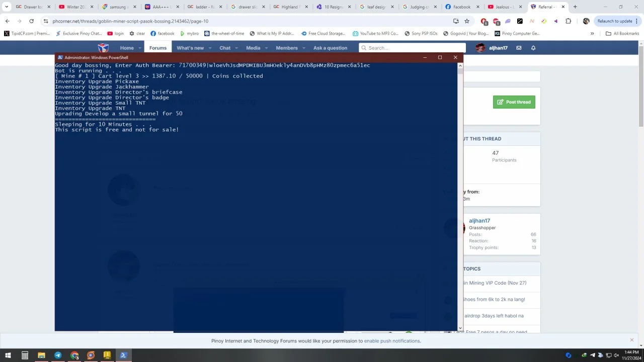Open Windows Start menu
Screen dimensions: 644x362
pos(7,355)
